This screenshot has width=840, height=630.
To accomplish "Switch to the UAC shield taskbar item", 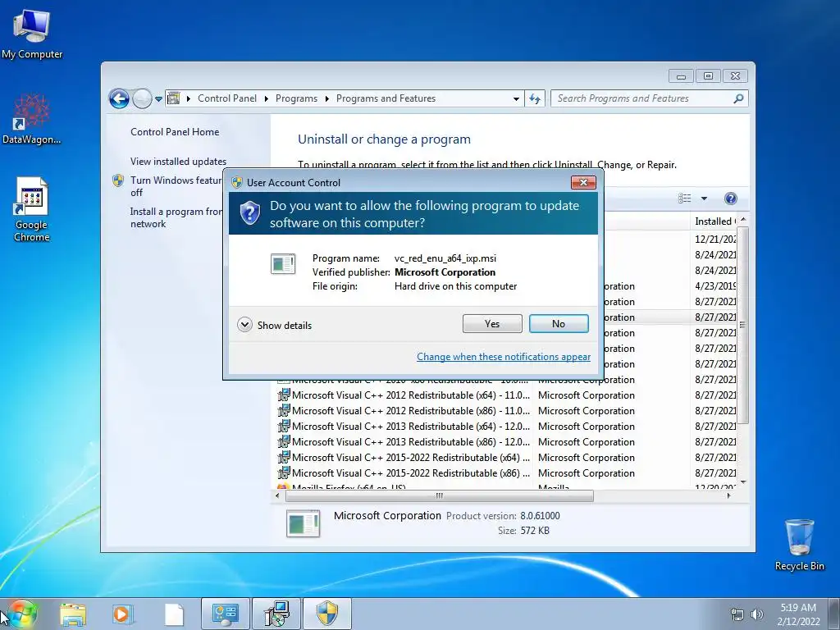I will coord(327,614).
